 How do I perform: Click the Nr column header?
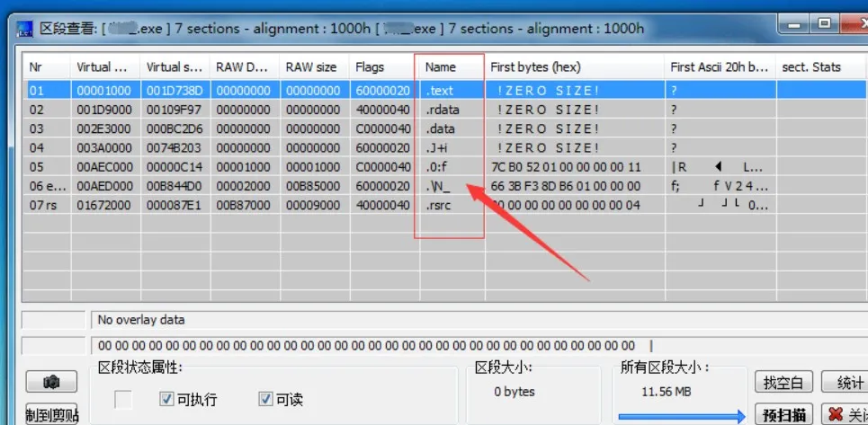coord(45,67)
